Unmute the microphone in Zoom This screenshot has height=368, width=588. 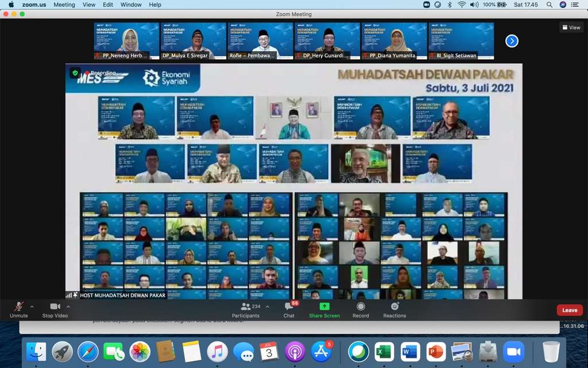pyautogui.click(x=19, y=310)
